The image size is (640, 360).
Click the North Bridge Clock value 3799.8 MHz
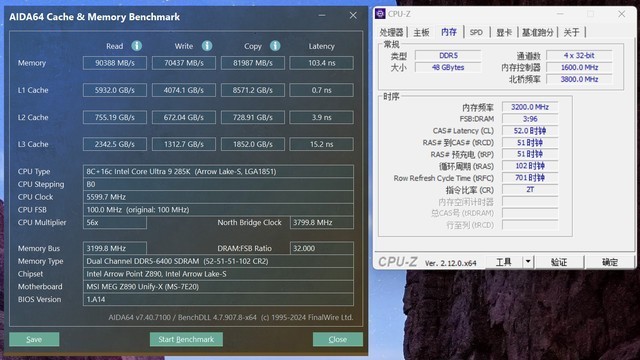point(322,222)
